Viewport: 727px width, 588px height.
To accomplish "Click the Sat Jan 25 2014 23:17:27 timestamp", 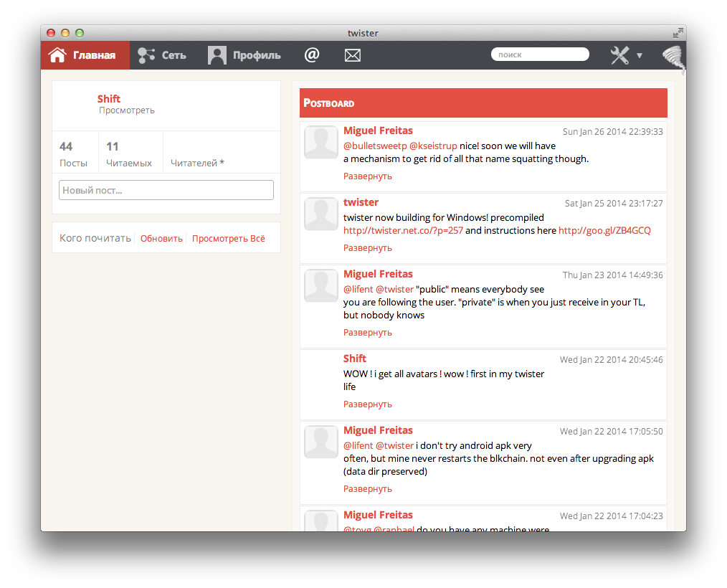I will [614, 204].
